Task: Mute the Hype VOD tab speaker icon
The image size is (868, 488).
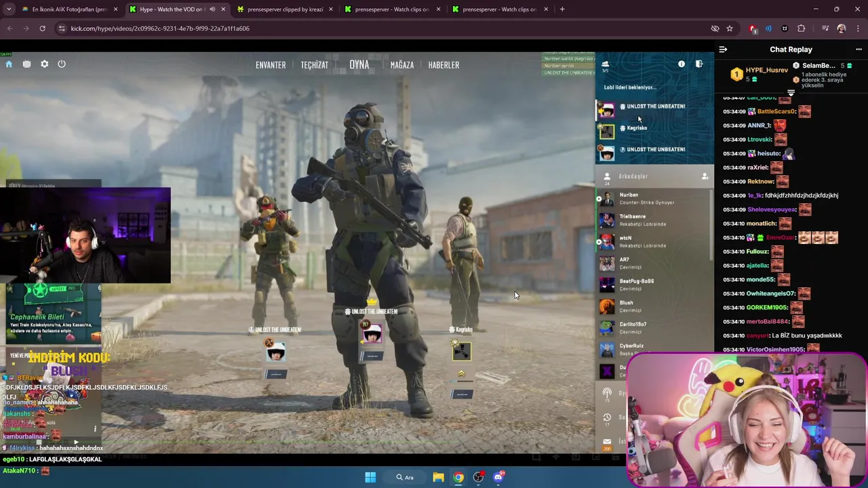Action: (212, 9)
